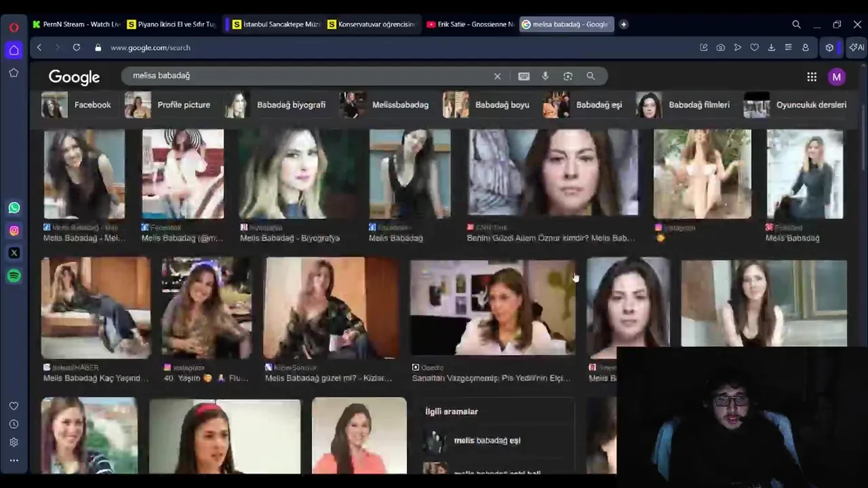
Task: Open Instagram in the sidebar
Action: tap(14, 230)
